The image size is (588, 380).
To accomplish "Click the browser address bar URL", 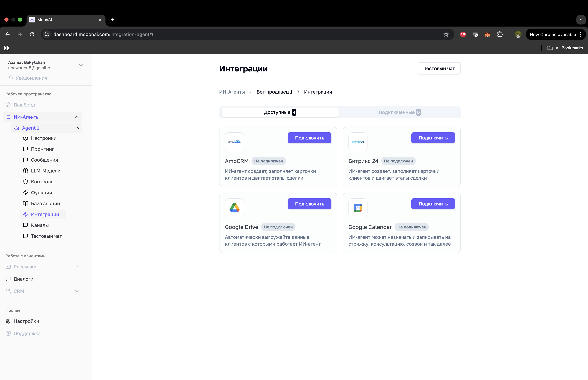I will pyautogui.click(x=103, y=34).
